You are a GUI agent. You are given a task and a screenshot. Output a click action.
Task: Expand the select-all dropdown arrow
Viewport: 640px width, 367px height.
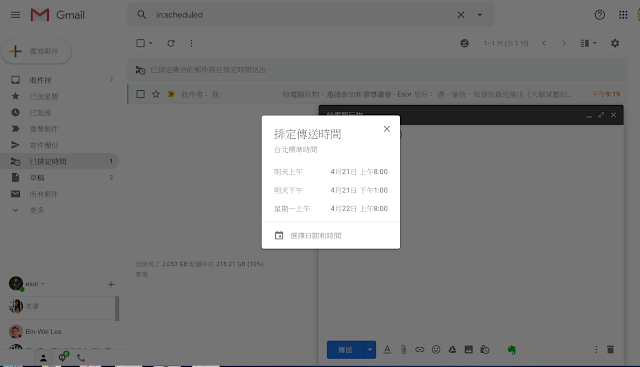151,43
